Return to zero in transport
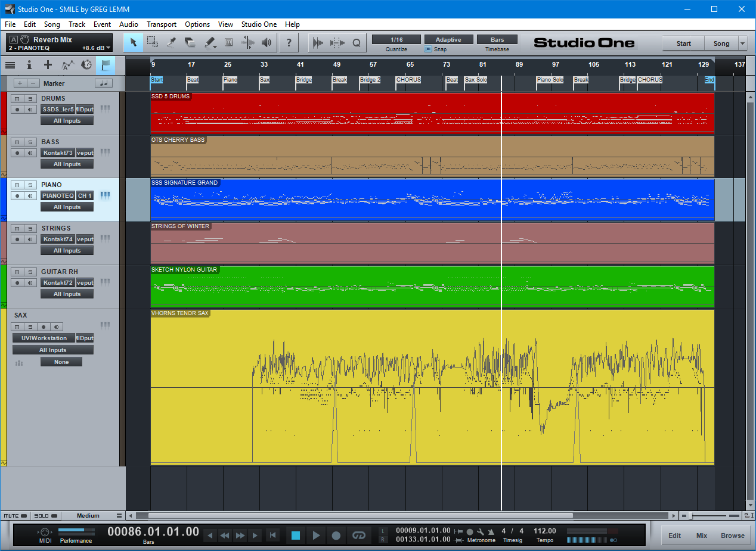The width and height of the screenshot is (756, 551). 272,536
